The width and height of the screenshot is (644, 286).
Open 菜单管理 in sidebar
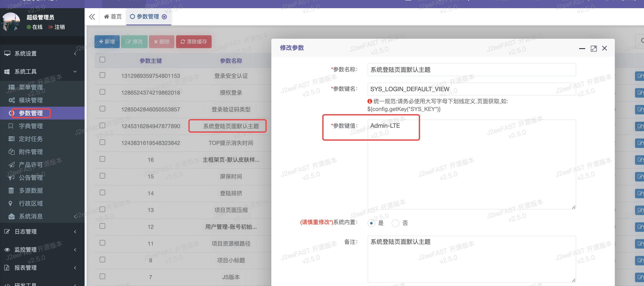tap(30, 87)
